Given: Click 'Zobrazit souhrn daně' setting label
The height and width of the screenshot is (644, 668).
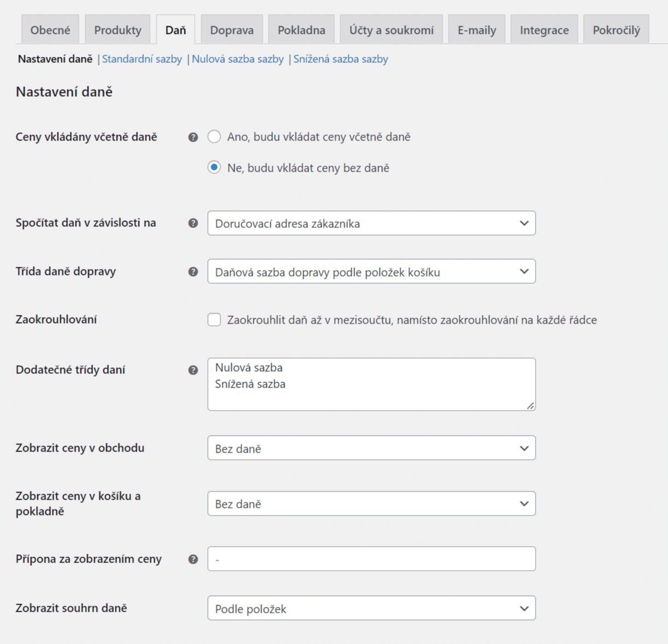Looking at the screenshot, I should click(71, 608).
